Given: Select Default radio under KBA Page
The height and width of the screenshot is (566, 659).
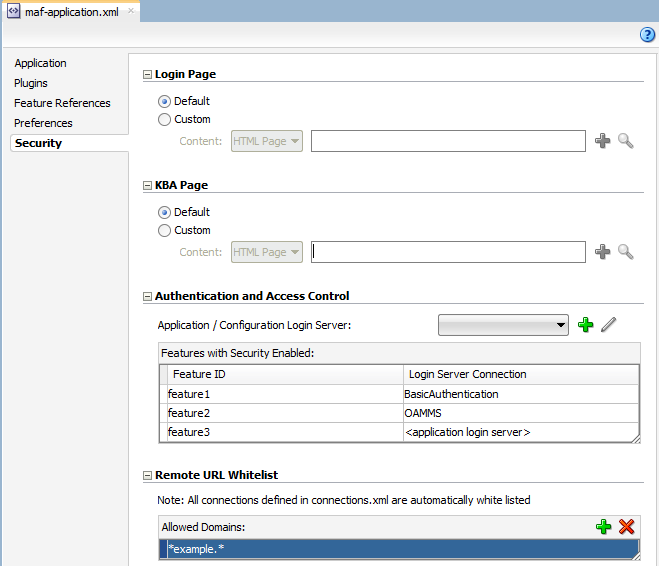Looking at the screenshot, I should coord(164,212).
